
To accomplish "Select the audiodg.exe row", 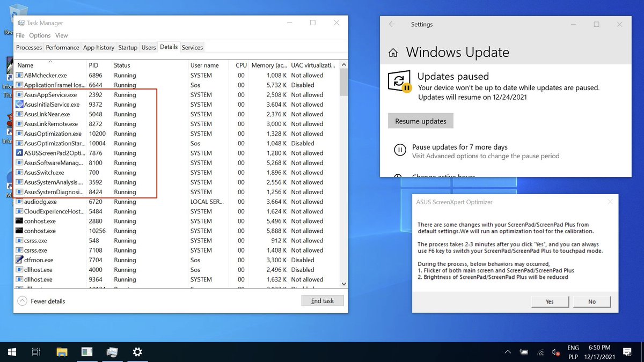I will pos(177,202).
